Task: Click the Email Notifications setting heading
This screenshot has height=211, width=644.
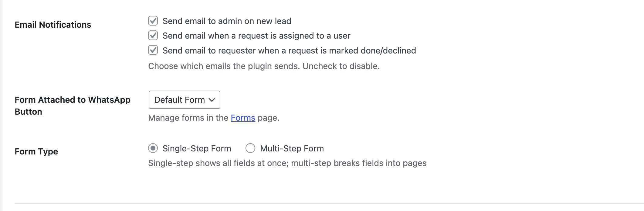Action: [x=53, y=25]
